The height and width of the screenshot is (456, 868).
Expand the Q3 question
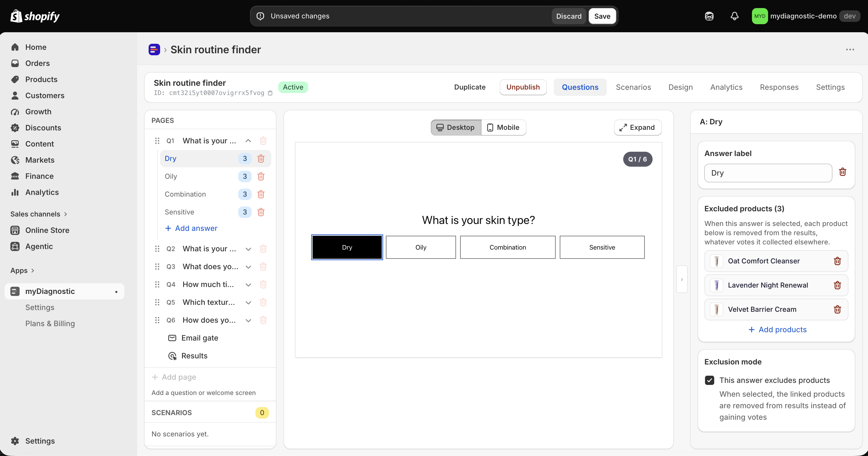[x=248, y=267]
